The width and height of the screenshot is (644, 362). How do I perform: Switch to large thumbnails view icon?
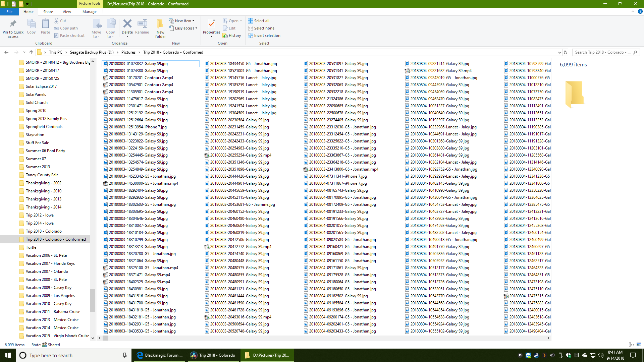[x=639, y=345]
